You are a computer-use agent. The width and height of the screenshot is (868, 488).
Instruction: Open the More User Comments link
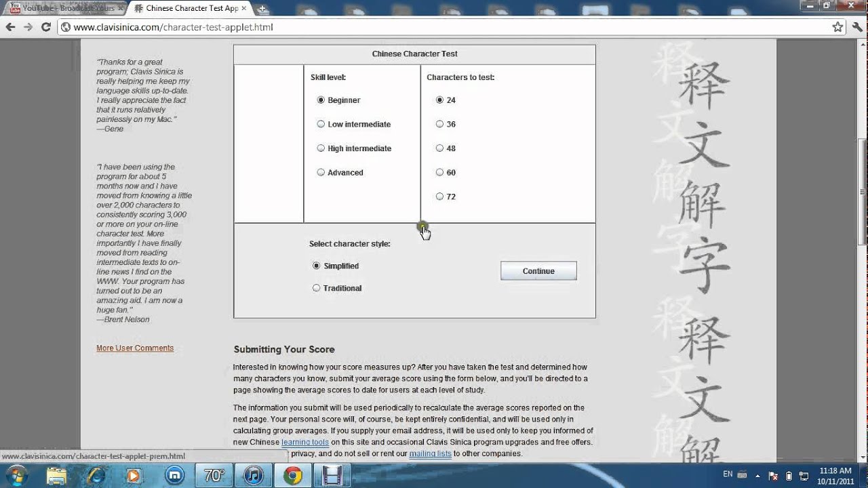135,348
